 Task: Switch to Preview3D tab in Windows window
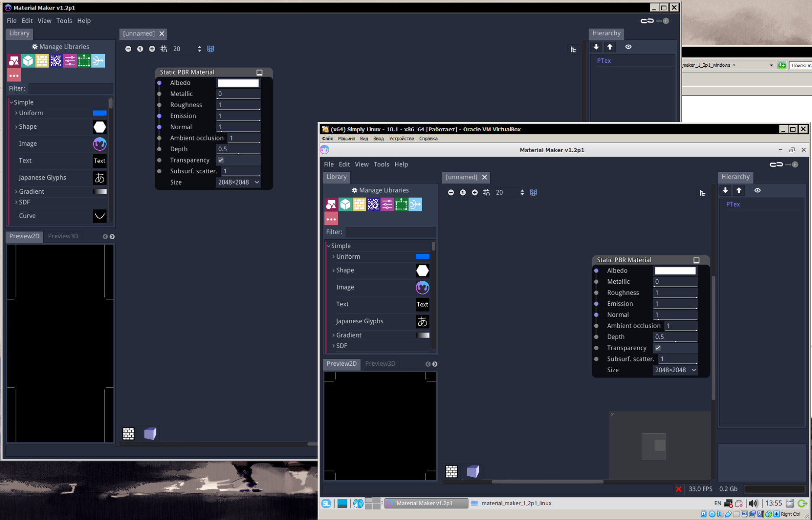[63, 236]
